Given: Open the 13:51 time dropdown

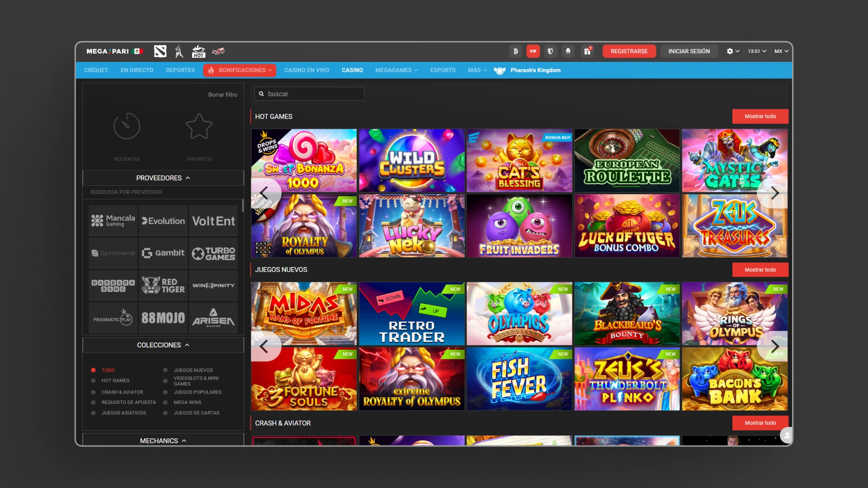Looking at the screenshot, I should (757, 51).
